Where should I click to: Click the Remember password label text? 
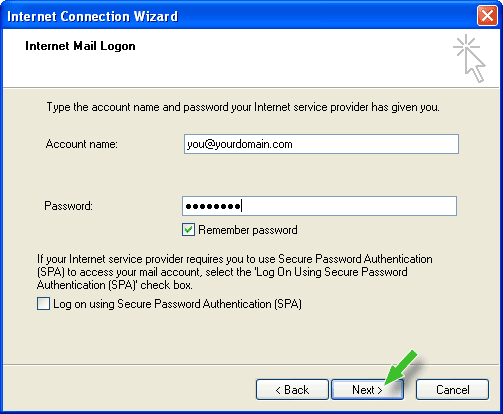point(248,230)
